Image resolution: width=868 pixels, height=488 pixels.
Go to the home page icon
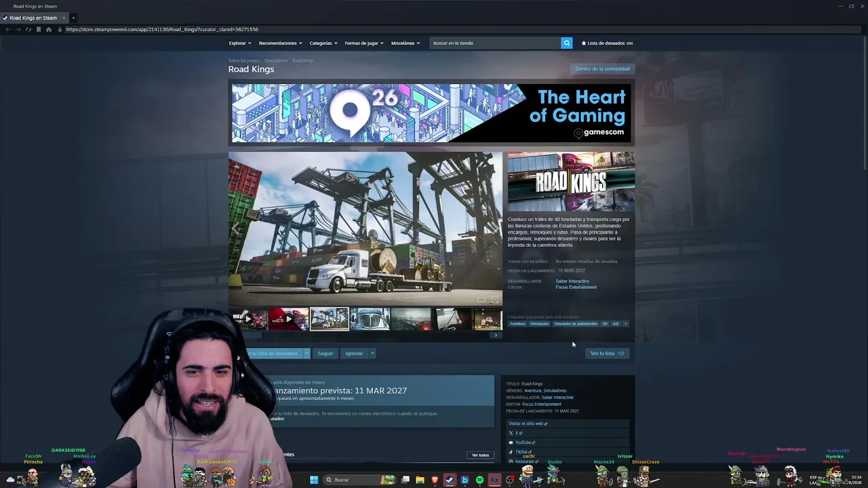49,29
